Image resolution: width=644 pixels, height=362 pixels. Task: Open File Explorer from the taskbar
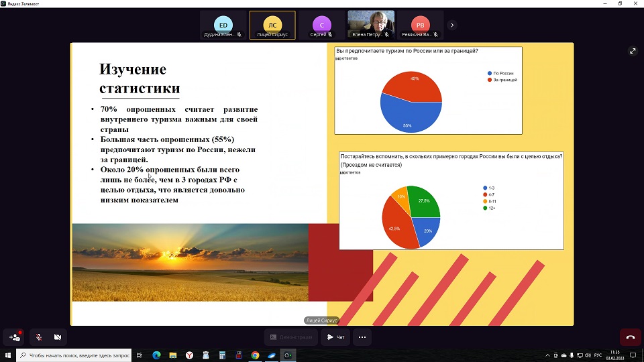point(173,355)
